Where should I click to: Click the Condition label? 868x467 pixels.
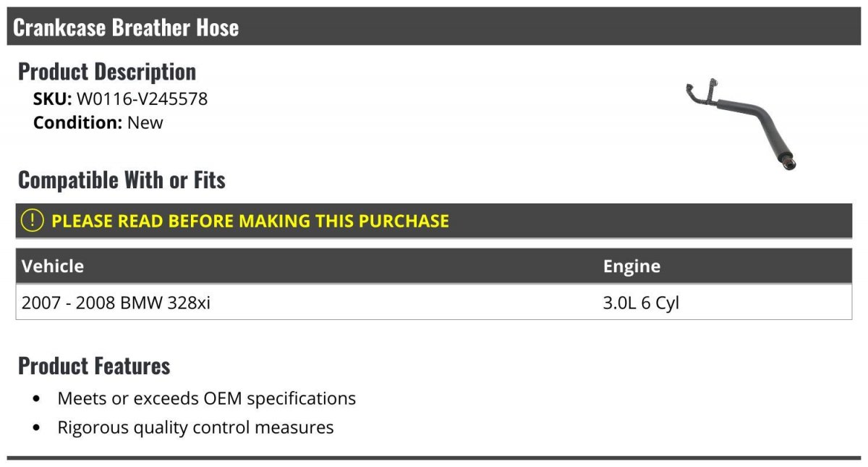point(78,122)
